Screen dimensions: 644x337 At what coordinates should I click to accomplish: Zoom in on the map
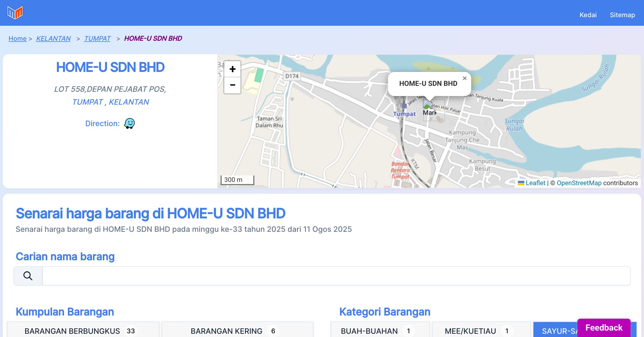(232, 69)
